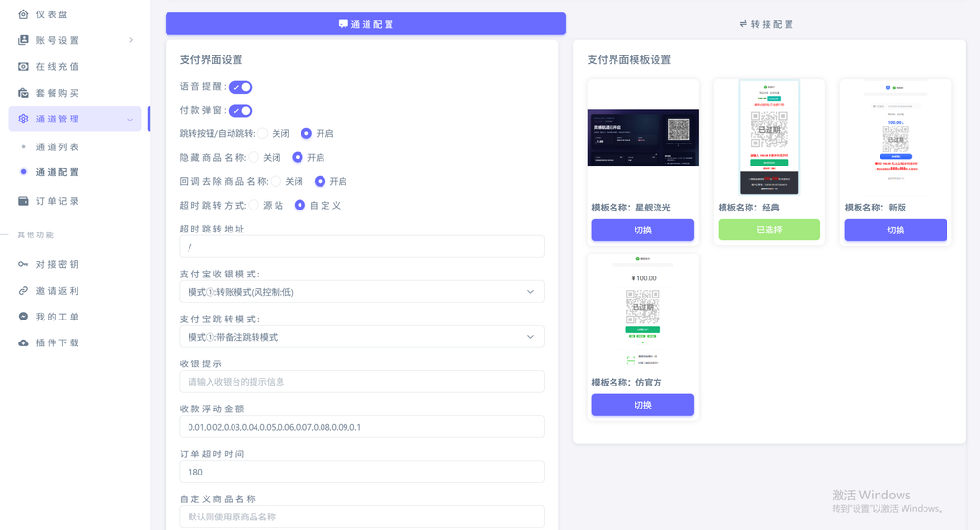The height and width of the screenshot is (530, 980).
Task: Select 开启 for 回调去除商品名称
Action: click(320, 181)
